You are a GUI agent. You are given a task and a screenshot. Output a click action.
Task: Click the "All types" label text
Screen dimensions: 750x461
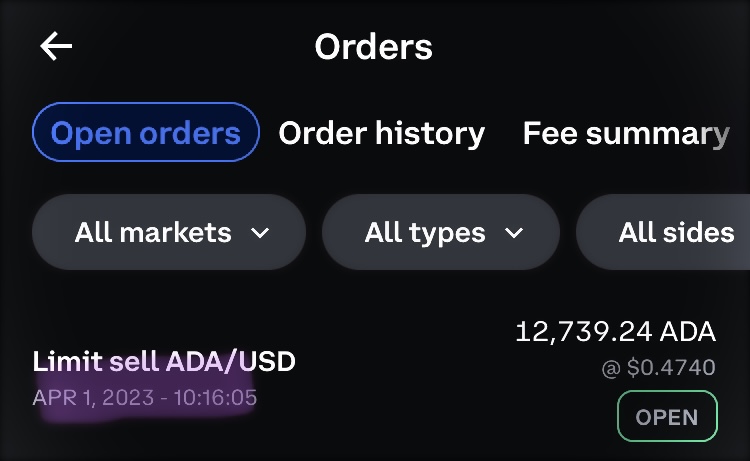pos(425,233)
